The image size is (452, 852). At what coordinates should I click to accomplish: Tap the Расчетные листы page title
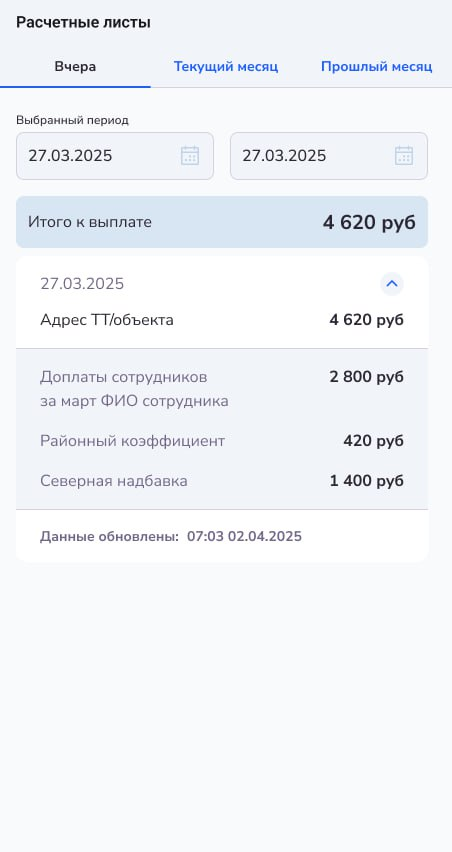pos(83,23)
